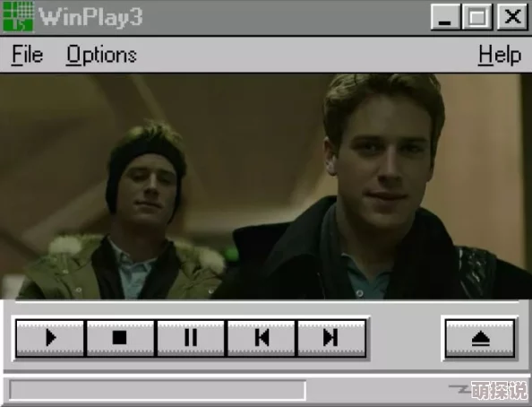This screenshot has width=532, height=407.
Task: Open the Options menu
Action: pyautogui.click(x=101, y=55)
